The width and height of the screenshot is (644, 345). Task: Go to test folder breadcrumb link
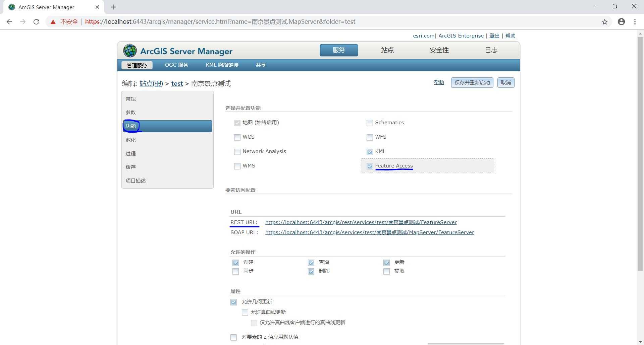tap(177, 84)
